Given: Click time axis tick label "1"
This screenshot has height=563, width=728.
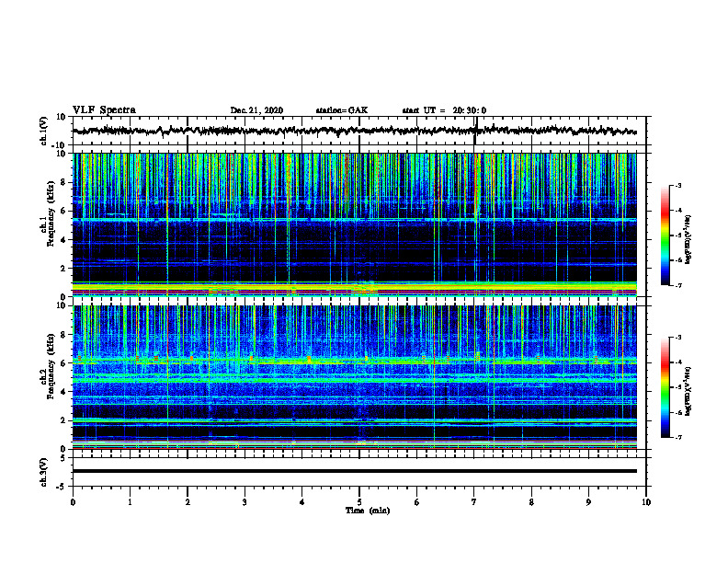Looking at the screenshot, I should (x=130, y=502).
